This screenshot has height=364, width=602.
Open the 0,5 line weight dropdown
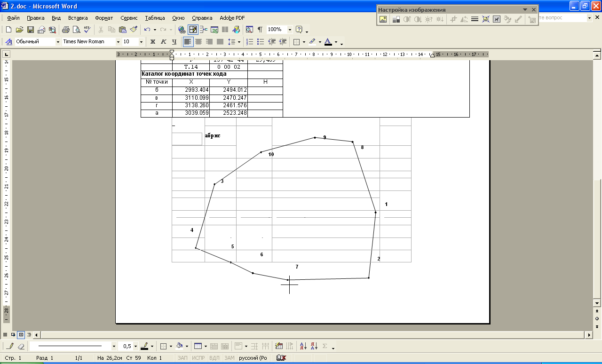coord(136,346)
